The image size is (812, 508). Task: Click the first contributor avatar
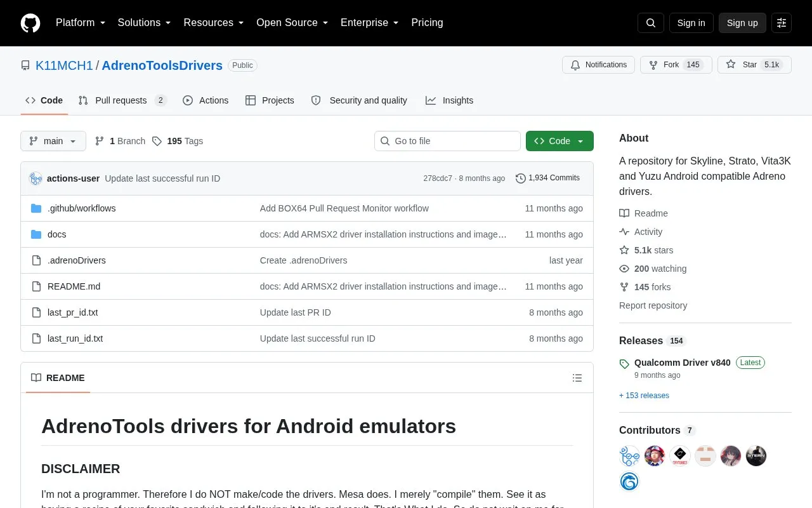629,455
